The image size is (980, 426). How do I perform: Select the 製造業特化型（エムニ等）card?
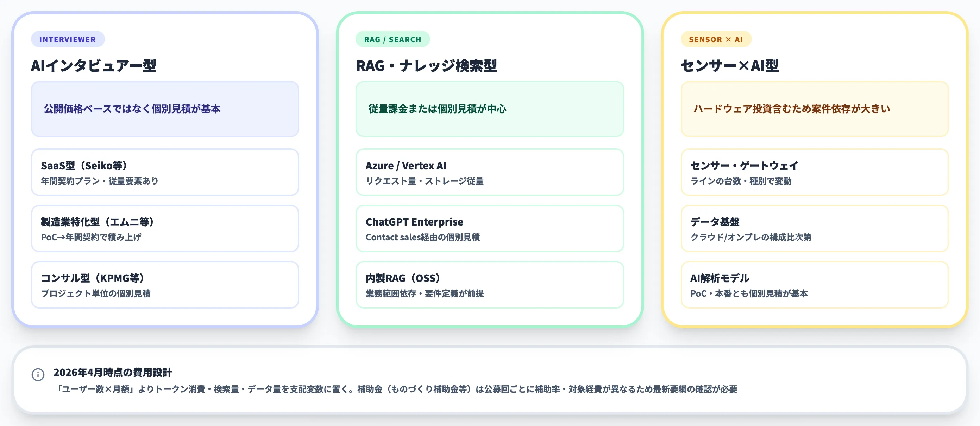[x=165, y=229]
